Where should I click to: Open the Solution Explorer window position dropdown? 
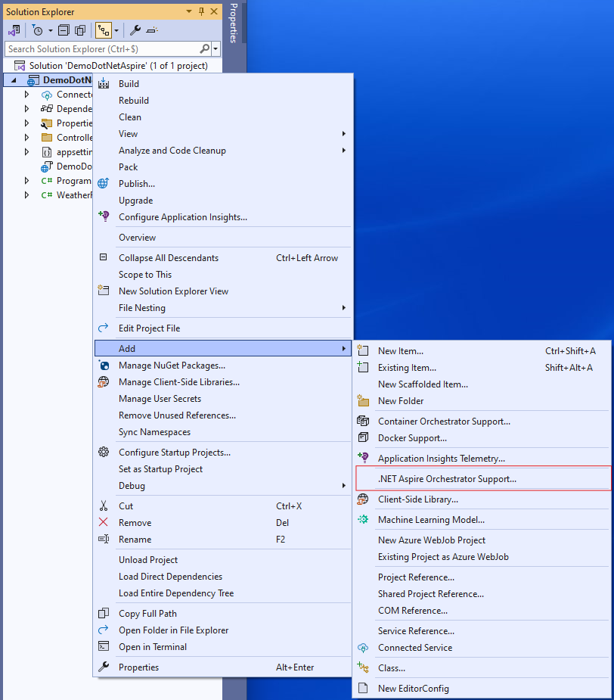189,11
